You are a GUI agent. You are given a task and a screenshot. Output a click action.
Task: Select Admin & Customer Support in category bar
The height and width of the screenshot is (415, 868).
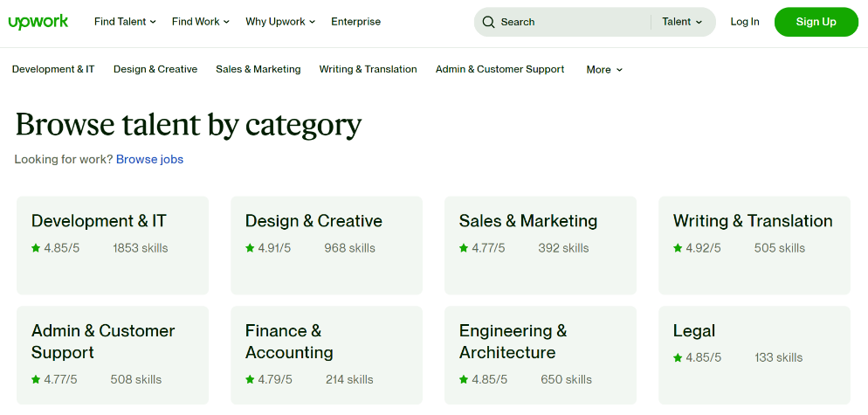click(499, 69)
